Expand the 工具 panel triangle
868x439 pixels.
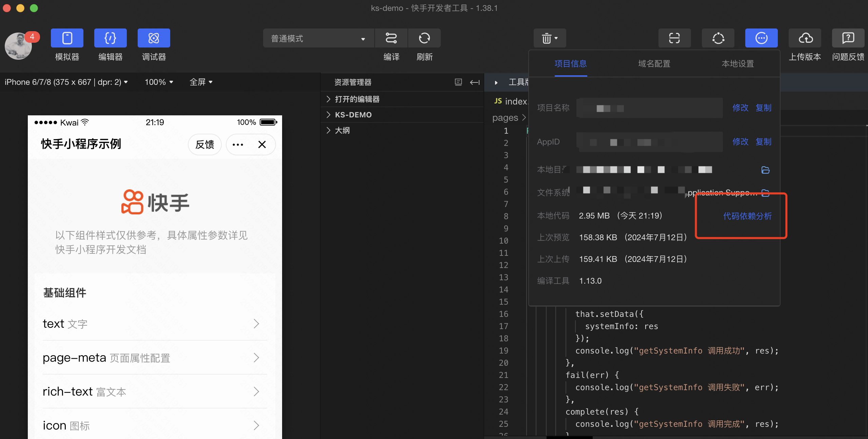coord(496,82)
